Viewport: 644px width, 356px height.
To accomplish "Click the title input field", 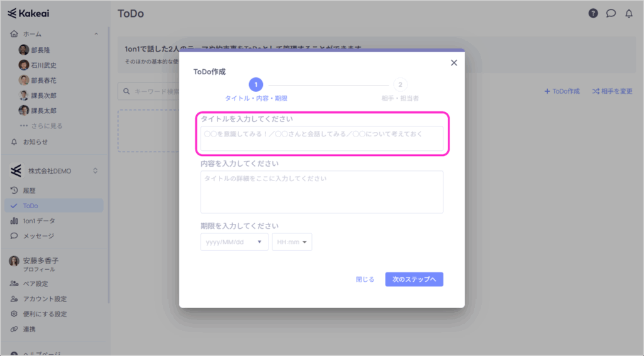I will pos(321,138).
